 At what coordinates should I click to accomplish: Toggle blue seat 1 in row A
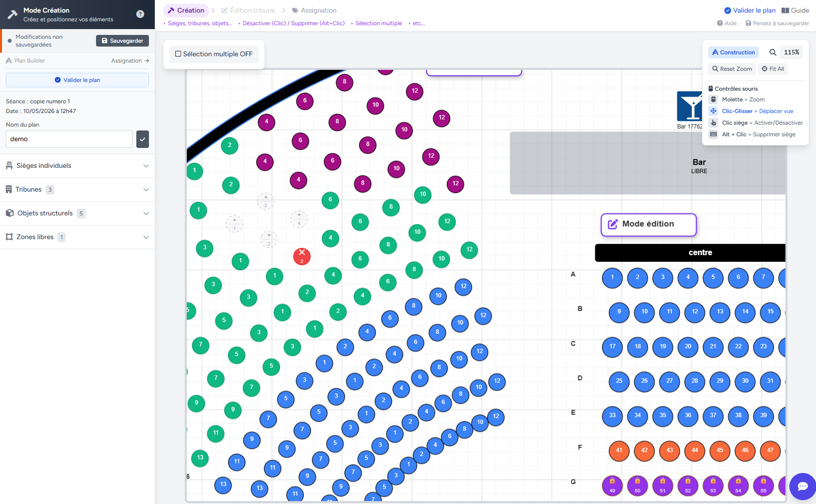point(612,278)
